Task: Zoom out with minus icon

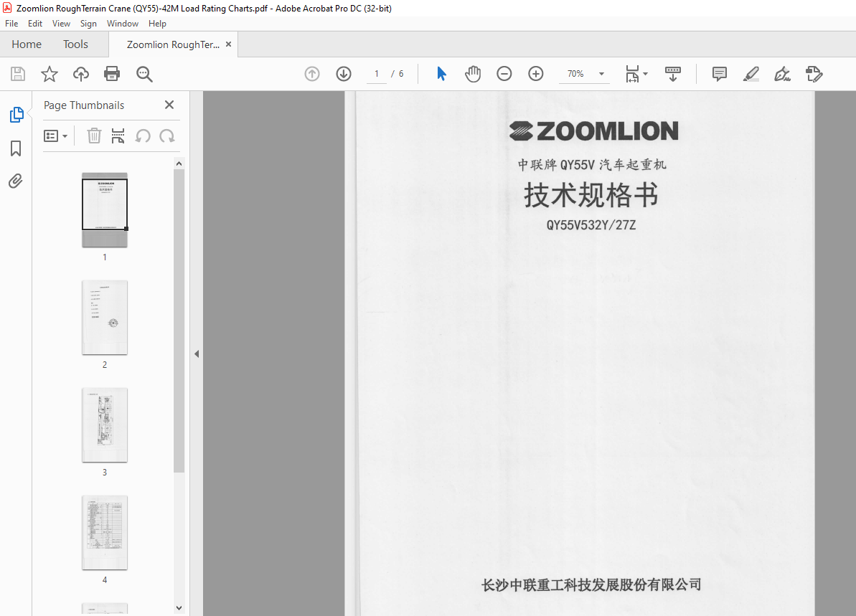Action: (x=504, y=74)
